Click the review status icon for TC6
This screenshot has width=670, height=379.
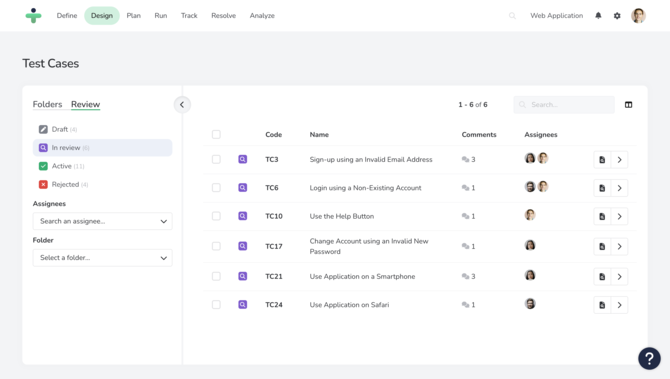pyautogui.click(x=243, y=188)
